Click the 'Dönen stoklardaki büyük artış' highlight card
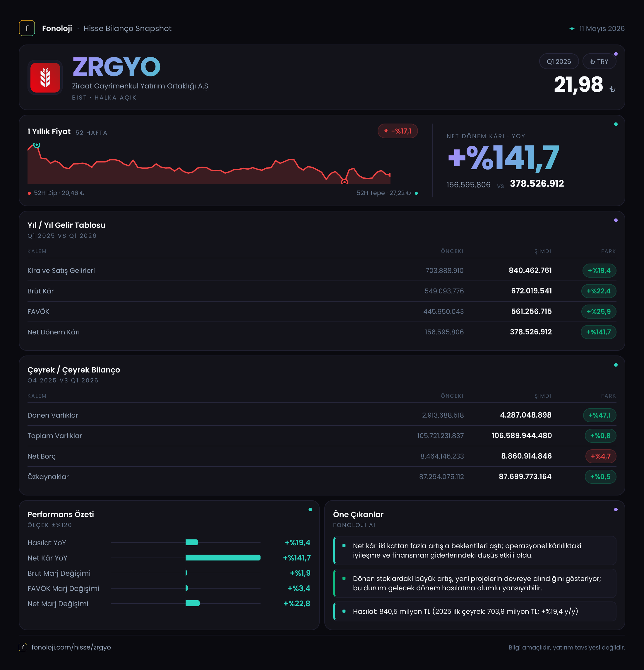 point(475,583)
